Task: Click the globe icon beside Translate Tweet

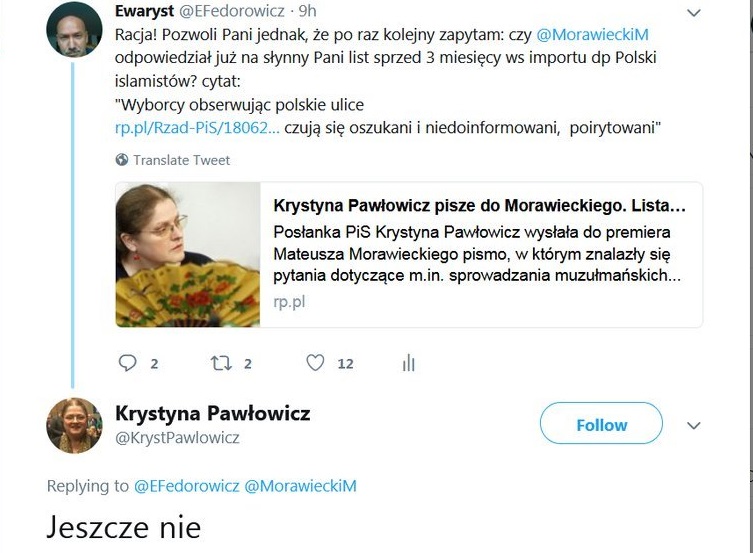Action: tap(122, 160)
